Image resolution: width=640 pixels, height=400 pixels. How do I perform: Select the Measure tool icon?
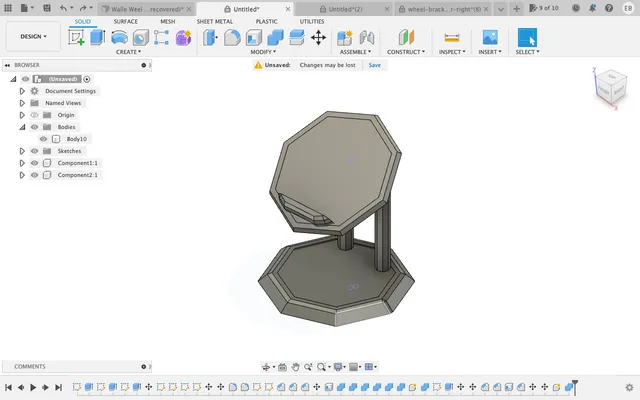tap(452, 38)
